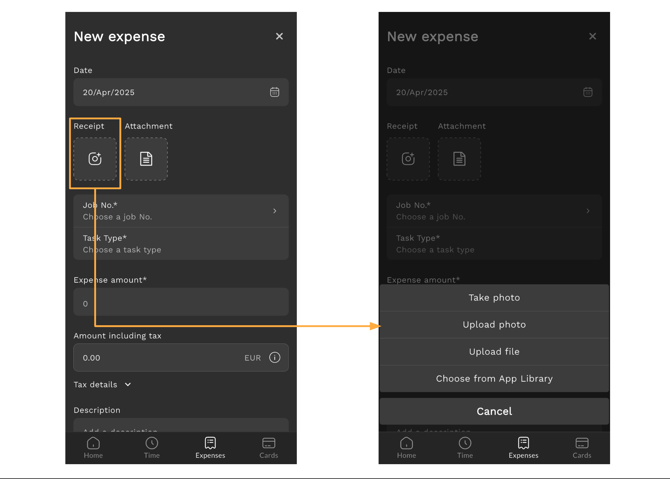Click the info icon next to EUR
670x479 pixels.
coord(275,357)
